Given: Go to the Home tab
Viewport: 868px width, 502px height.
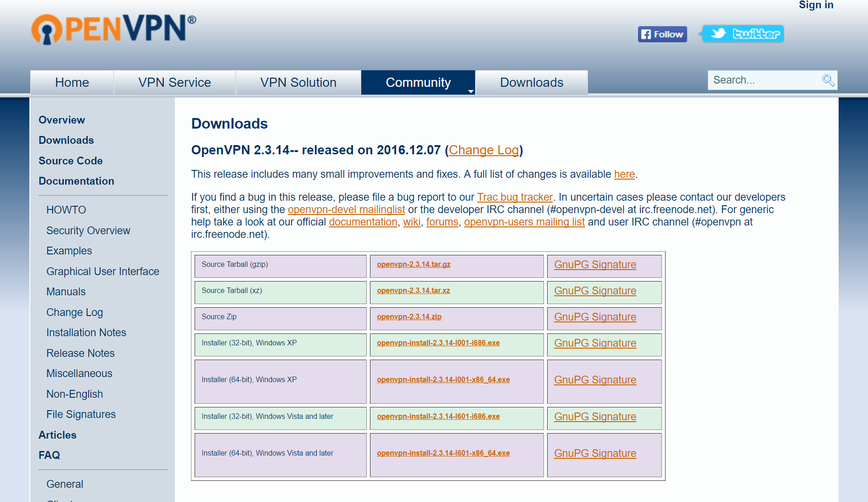Looking at the screenshot, I should [72, 83].
